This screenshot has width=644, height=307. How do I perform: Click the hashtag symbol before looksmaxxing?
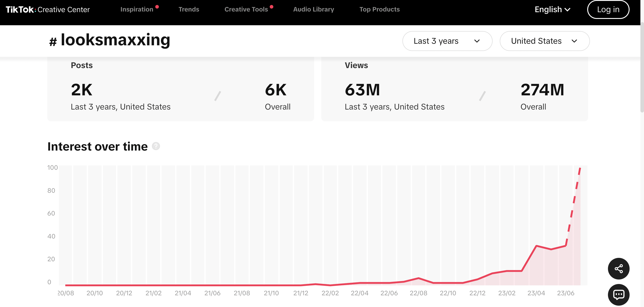[x=53, y=41]
